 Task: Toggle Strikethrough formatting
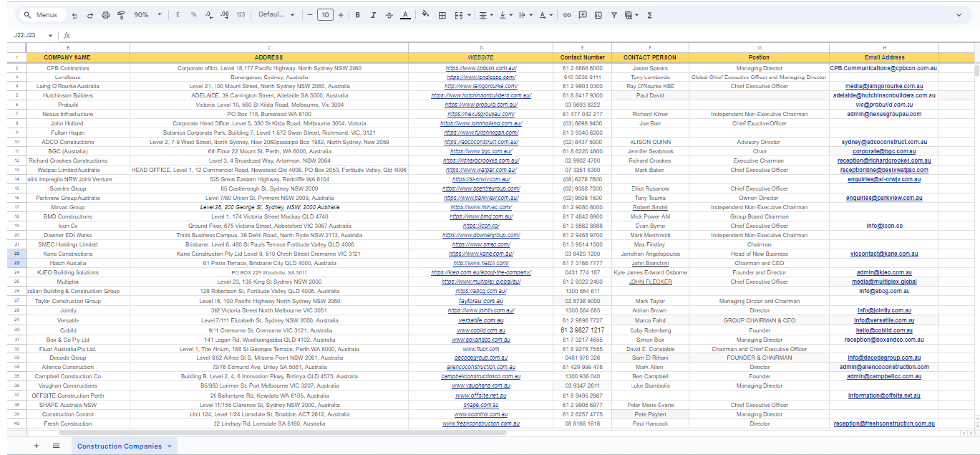tap(389, 14)
